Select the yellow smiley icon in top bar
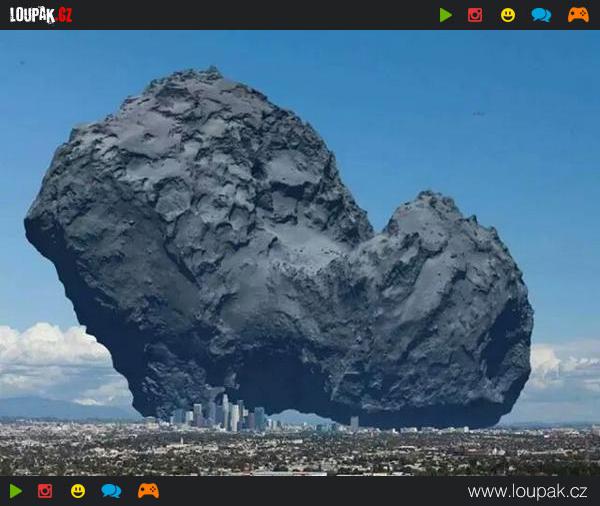 (508, 15)
